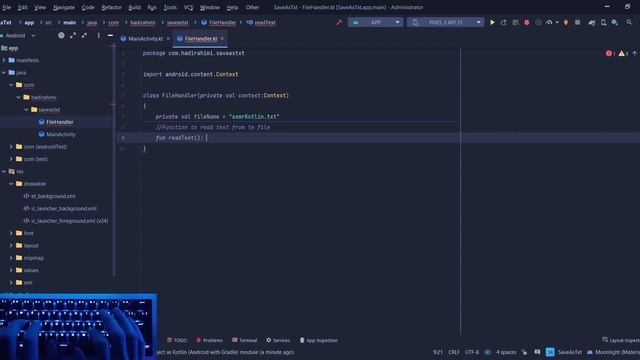Screen dimensions: 640x360
Task: Open the SDK Manager toolbar icon
Action: click(615, 22)
